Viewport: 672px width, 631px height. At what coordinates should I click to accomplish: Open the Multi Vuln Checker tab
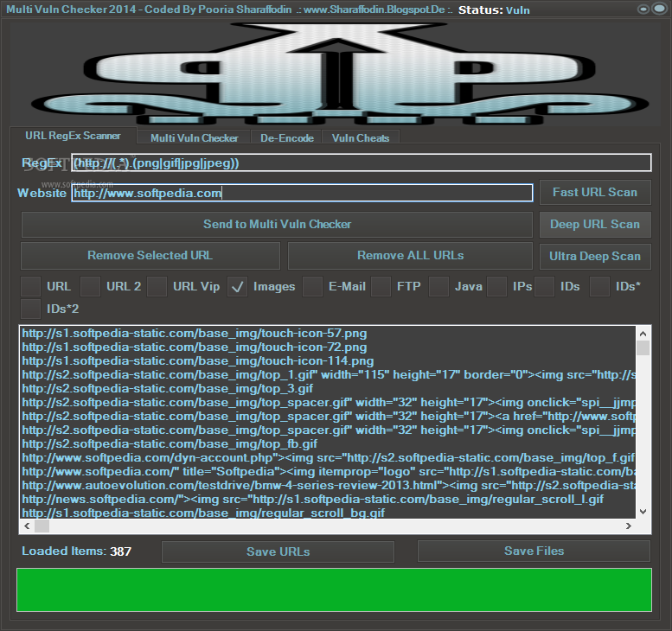(x=194, y=138)
